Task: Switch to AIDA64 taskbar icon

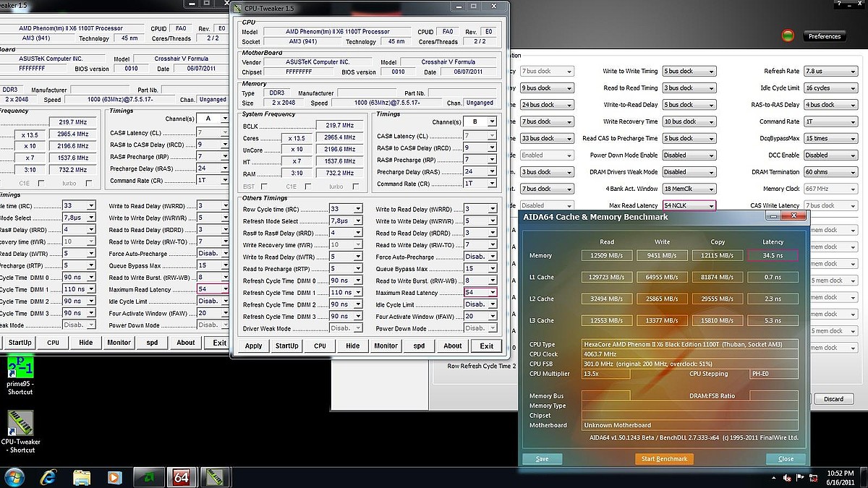Action: click(x=181, y=477)
